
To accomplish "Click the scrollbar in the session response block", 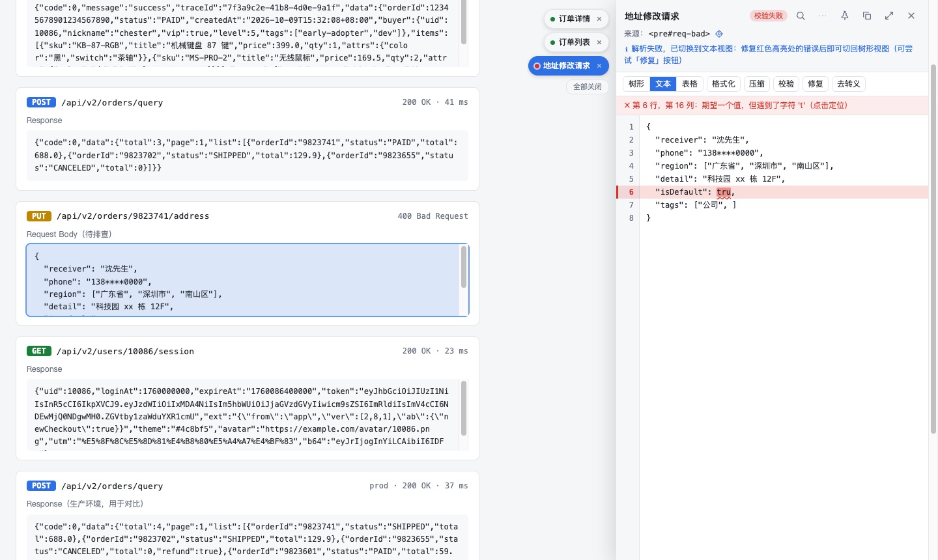I will click(x=464, y=408).
